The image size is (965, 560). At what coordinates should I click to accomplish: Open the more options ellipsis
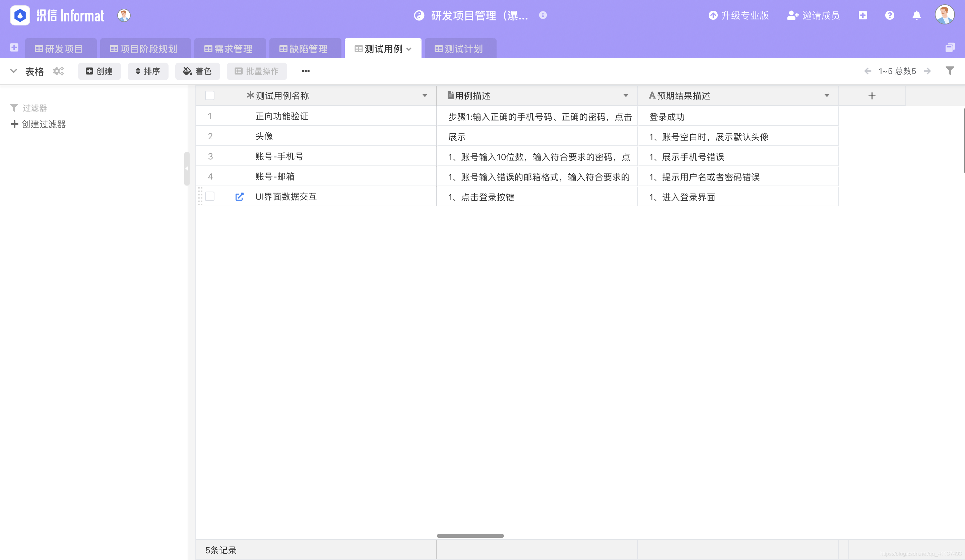pos(306,71)
